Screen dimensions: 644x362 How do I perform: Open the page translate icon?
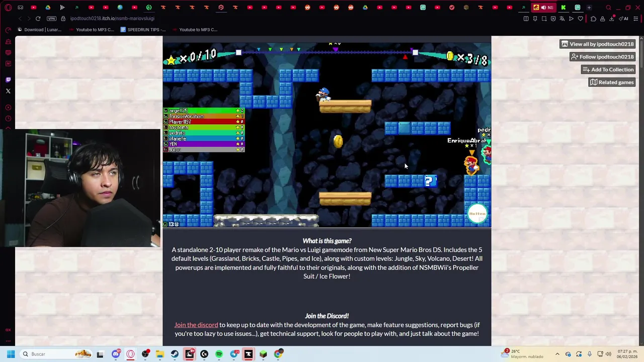562,19
